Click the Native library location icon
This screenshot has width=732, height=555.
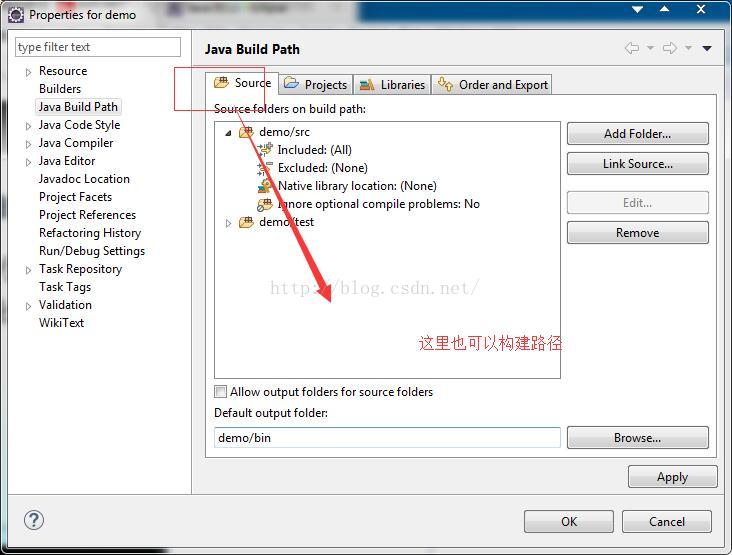(x=265, y=186)
